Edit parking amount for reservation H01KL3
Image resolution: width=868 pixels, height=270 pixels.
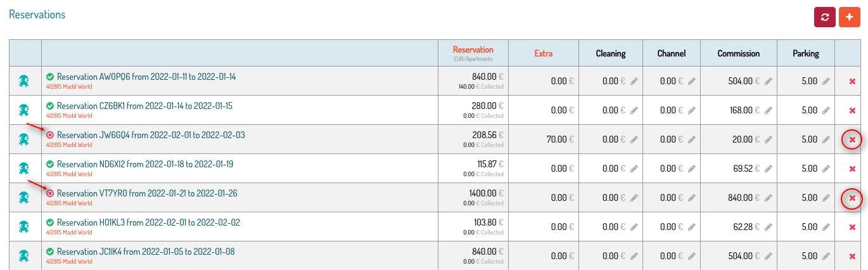pyautogui.click(x=826, y=227)
